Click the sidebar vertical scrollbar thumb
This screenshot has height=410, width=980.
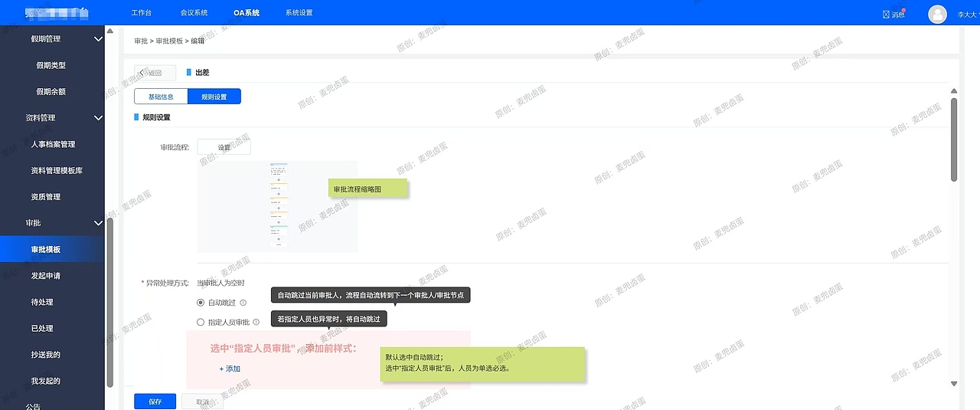(x=109, y=303)
